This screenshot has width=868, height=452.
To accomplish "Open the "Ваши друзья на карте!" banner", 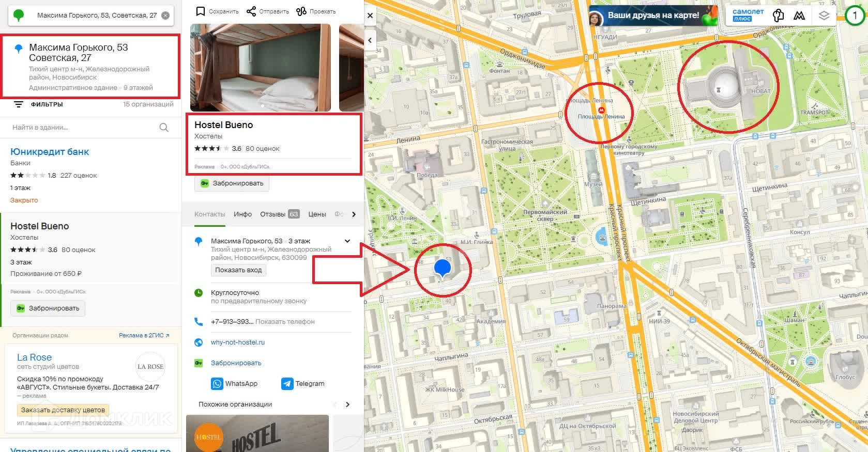I will pos(653,16).
